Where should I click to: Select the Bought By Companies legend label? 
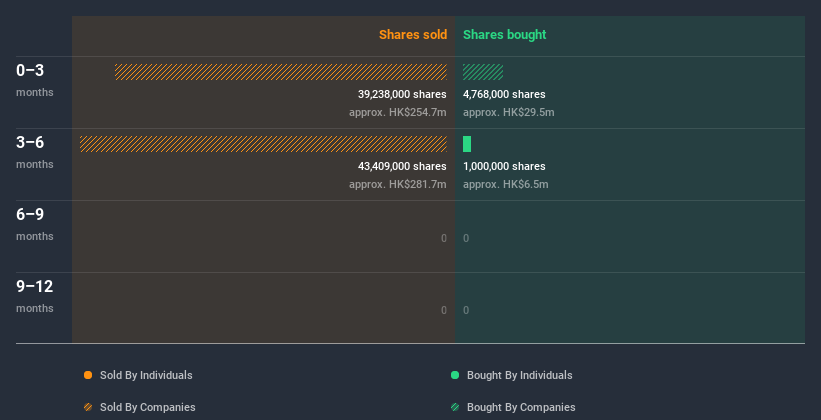click(521, 407)
